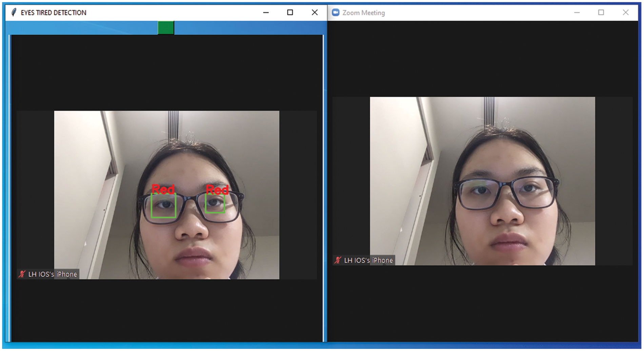
Task: Click the muted microphone icon in the detection window
Action: (x=21, y=274)
